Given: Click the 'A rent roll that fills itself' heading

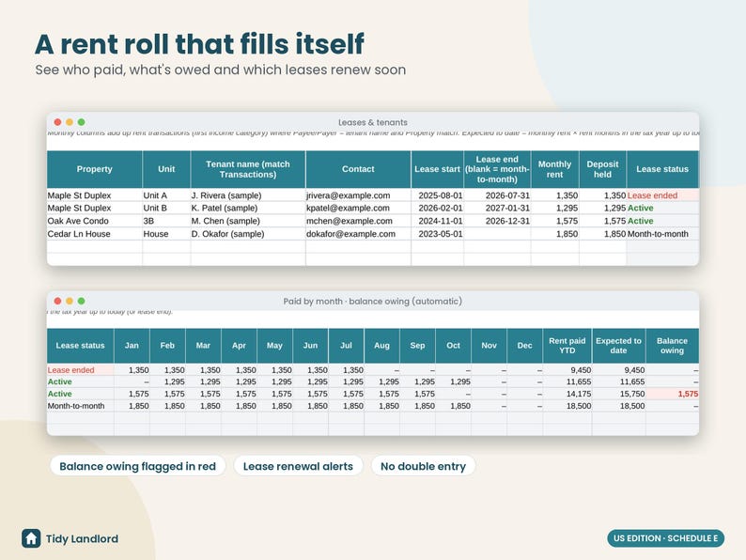Looking at the screenshot, I should pos(199,44).
